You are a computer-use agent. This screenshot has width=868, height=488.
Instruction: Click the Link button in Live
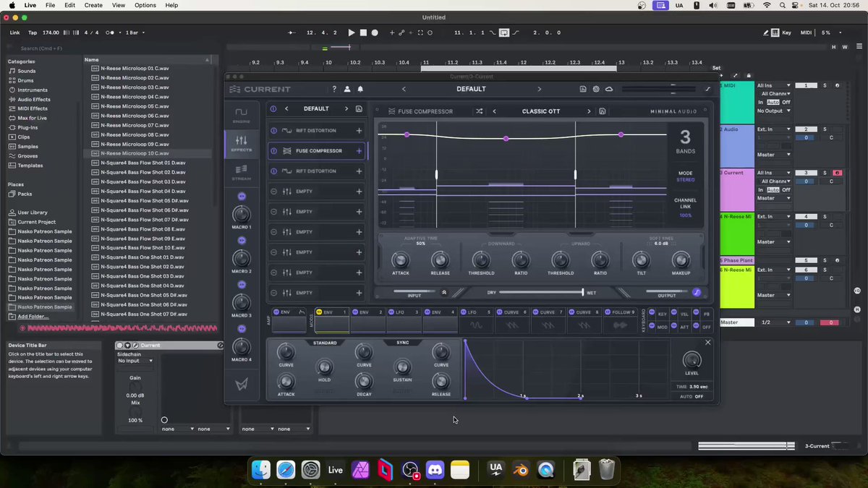(15, 33)
